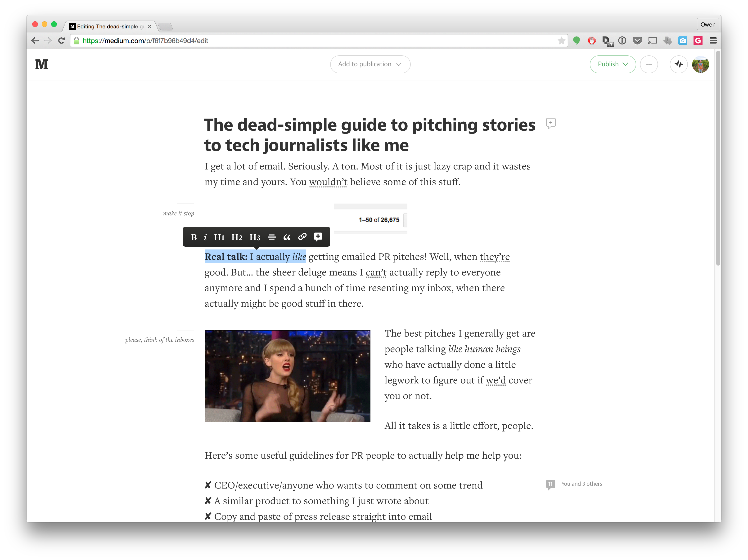Click list item about CEO/executive comment
748x560 pixels.
(x=344, y=485)
